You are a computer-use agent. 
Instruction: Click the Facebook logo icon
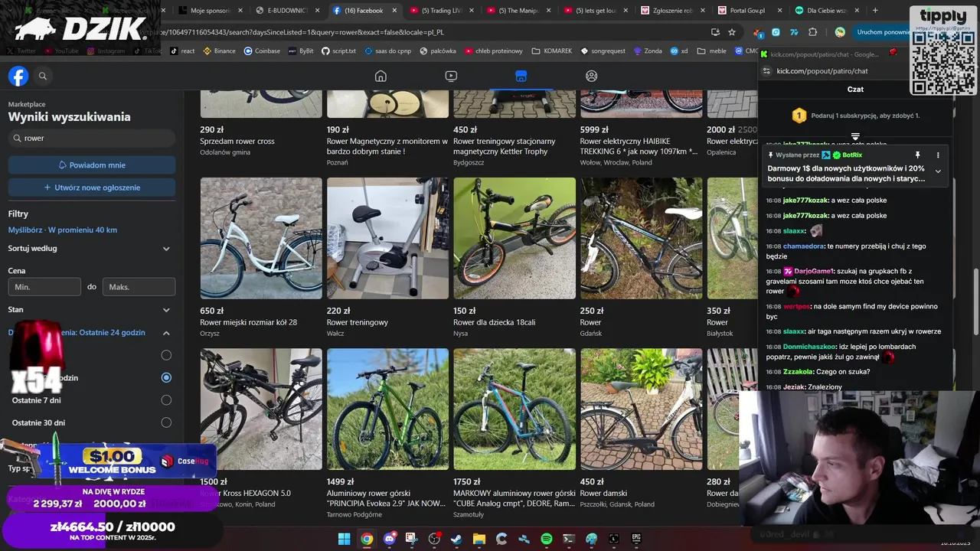tap(18, 76)
